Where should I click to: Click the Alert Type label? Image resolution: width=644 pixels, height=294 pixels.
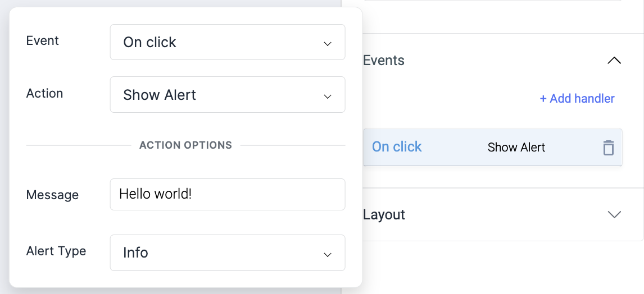tap(56, 251)
